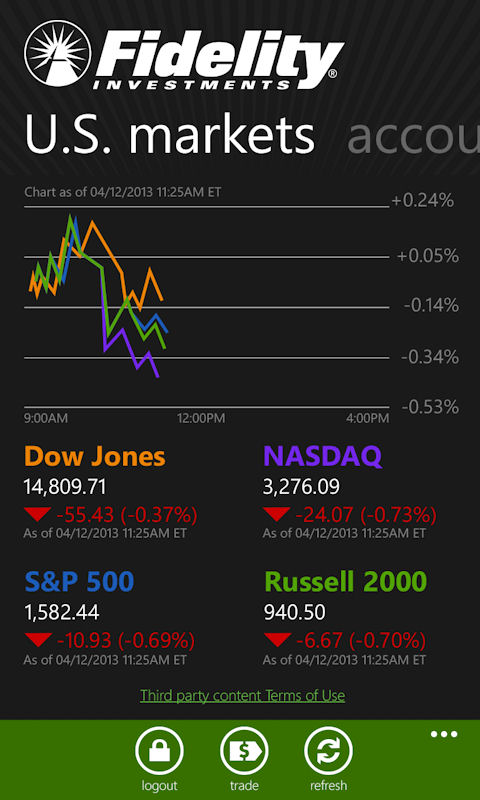Select the Russell 2000 red down arrow
Screen dimensions: 480x800
[276, 639]
